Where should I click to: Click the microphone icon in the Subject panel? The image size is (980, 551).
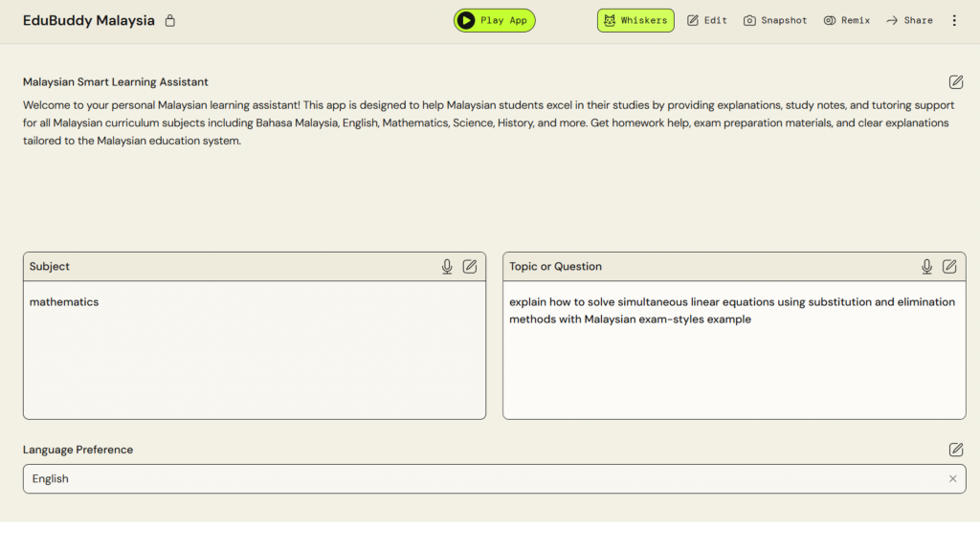coord(447,267)
